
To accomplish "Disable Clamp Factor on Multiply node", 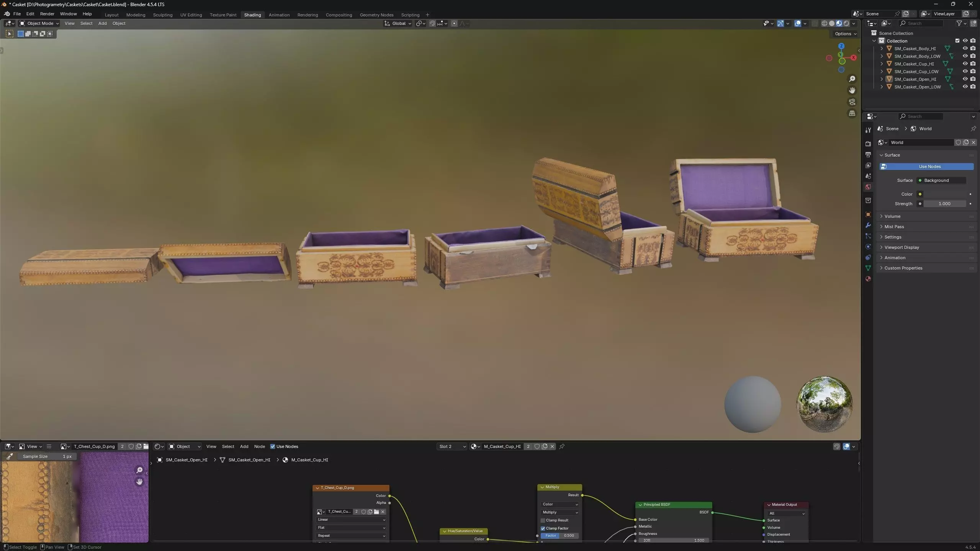I will click(x=543, y=528).
